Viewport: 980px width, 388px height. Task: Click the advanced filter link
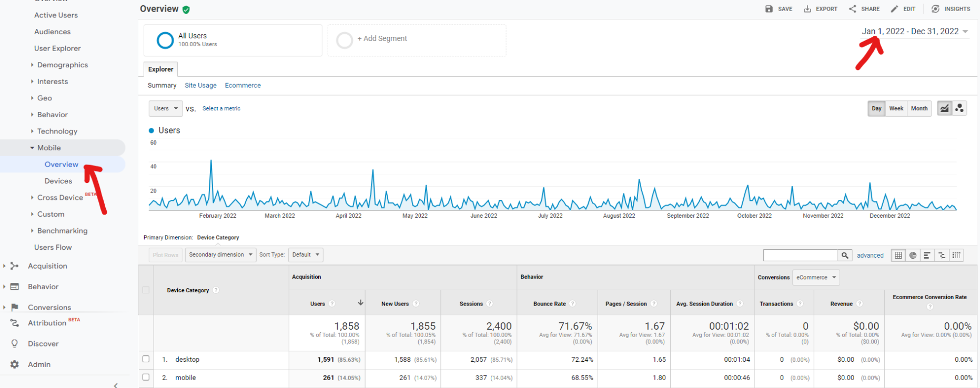point(870,256)
